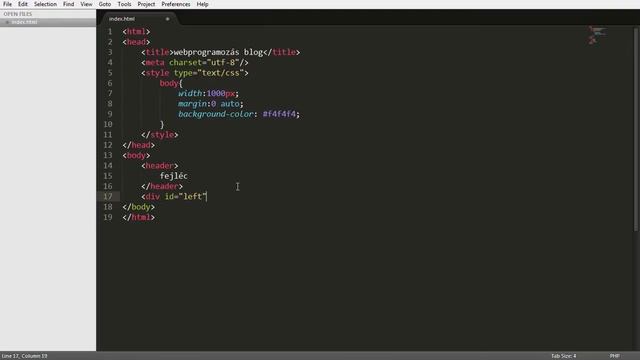Click the vertical scrollbar of the editor
640x360 pixels.
click(636, 129)
